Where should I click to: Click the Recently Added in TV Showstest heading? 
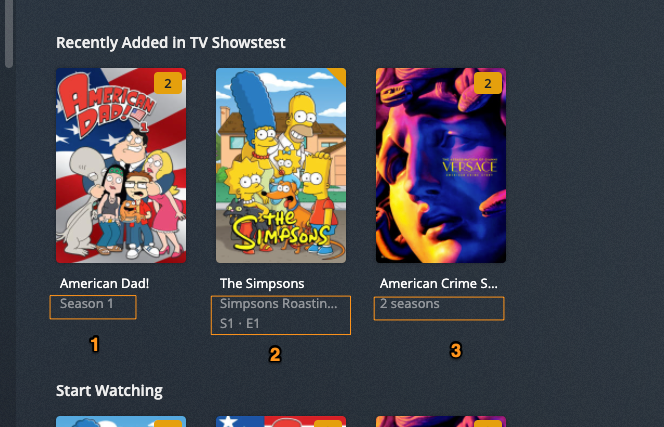171,42
